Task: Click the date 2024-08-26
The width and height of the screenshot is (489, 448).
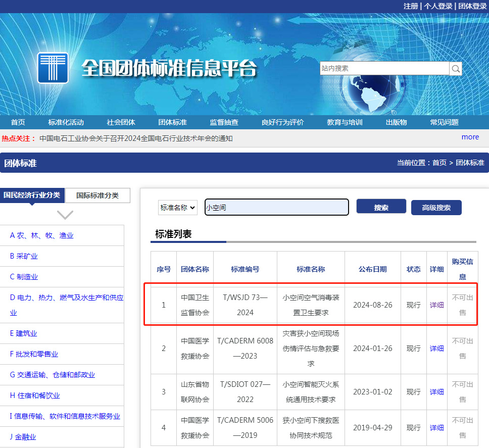Action: [x=373, y=305]
